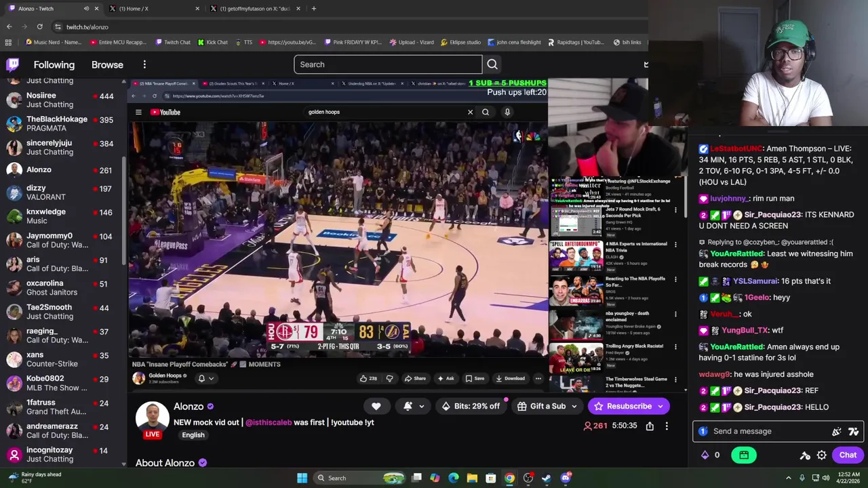The width and height of the screenshot is (868, 488).
Task: Open the chat moderation gavel icon
Action: (x=805, y=455)
